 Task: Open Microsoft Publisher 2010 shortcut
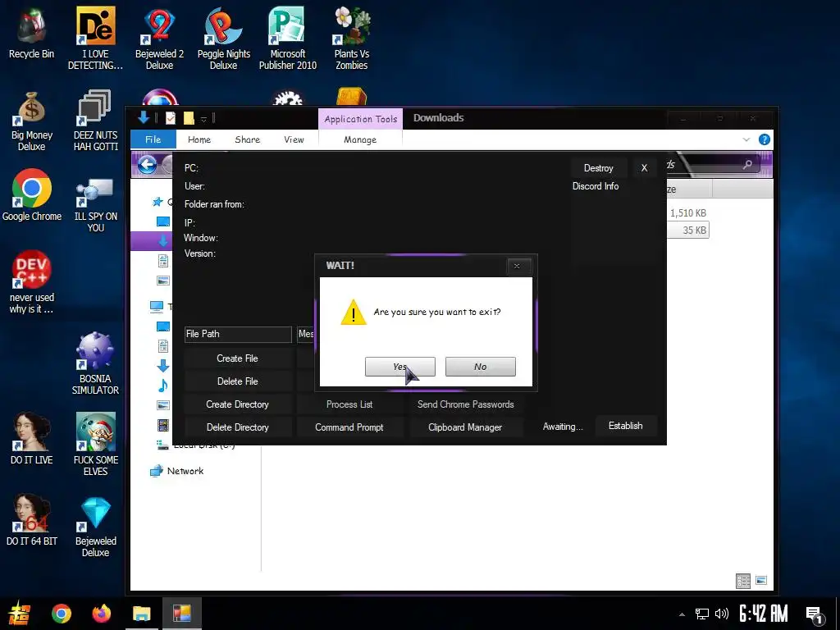tap(288, 39)
